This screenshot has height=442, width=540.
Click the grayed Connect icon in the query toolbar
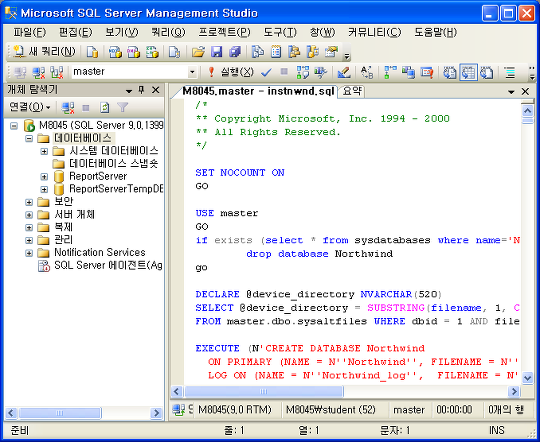[x=20, y=72]
